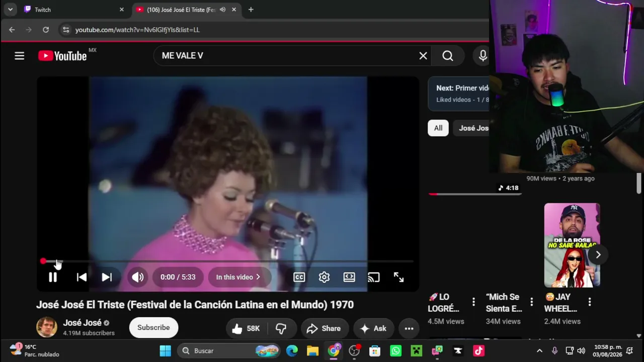Share the El Triste video
The image size is (644, 362).
click(325, 328)
